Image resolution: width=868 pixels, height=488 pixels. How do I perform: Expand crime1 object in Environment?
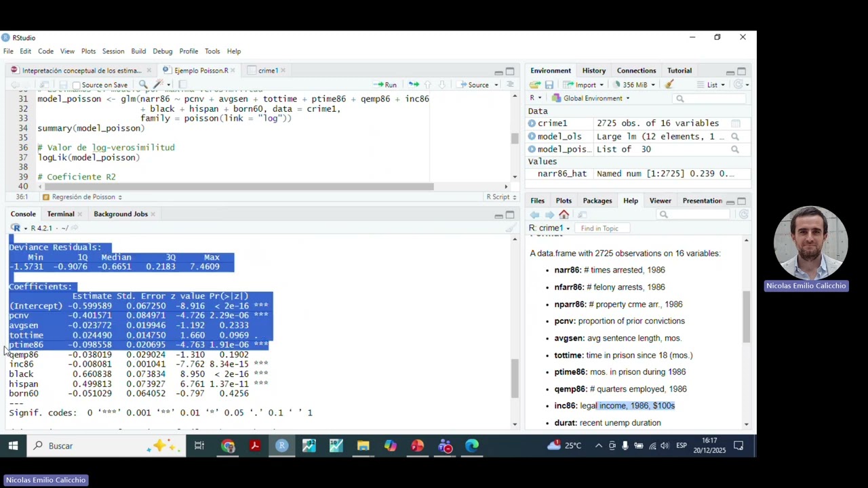point(532,123)
